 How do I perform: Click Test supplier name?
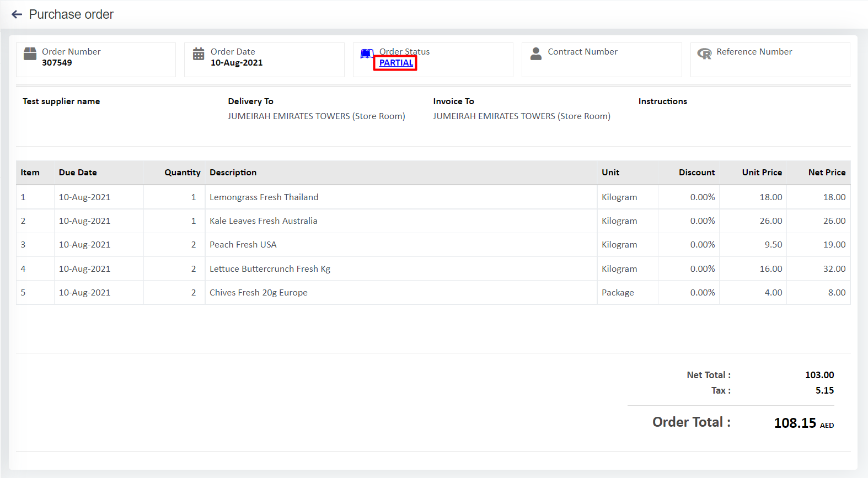[x=61, y=101]
